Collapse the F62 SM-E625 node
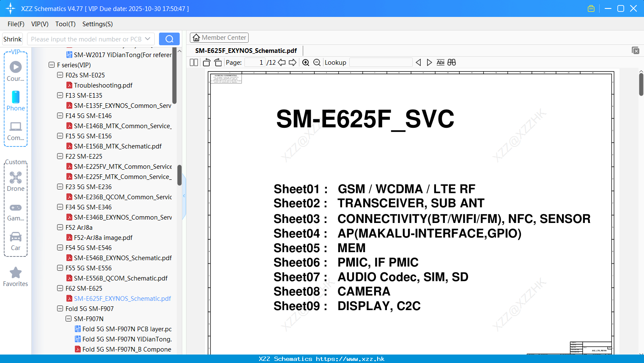Image resolution: width=644 pixels, height=363 pixels. pos(60,289)
